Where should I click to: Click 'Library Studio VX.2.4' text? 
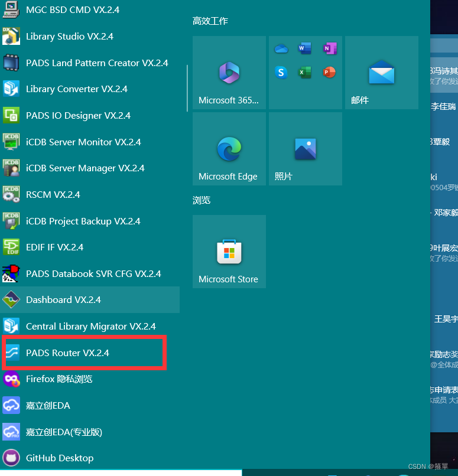coord(70,36)
